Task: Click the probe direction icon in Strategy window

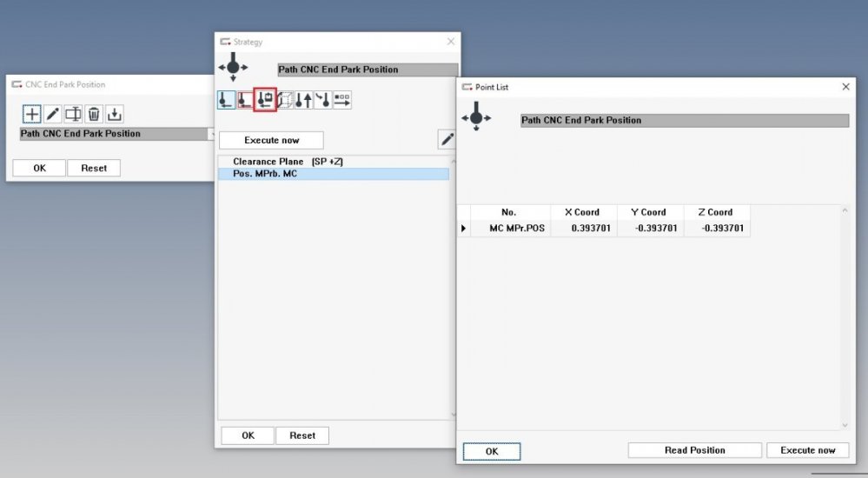Action: click(233, 67)
